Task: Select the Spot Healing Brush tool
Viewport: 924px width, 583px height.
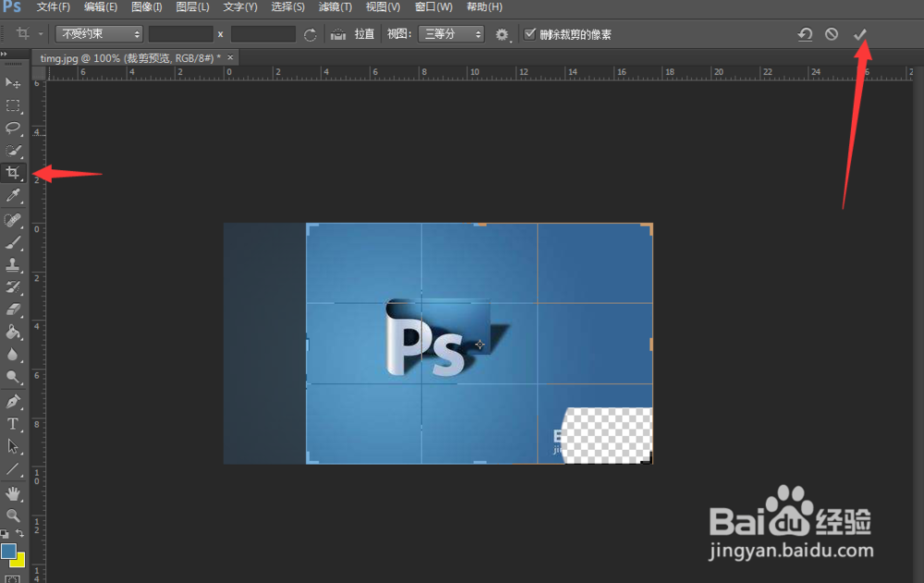Action: pyautogui.click(x=12, y=220)
